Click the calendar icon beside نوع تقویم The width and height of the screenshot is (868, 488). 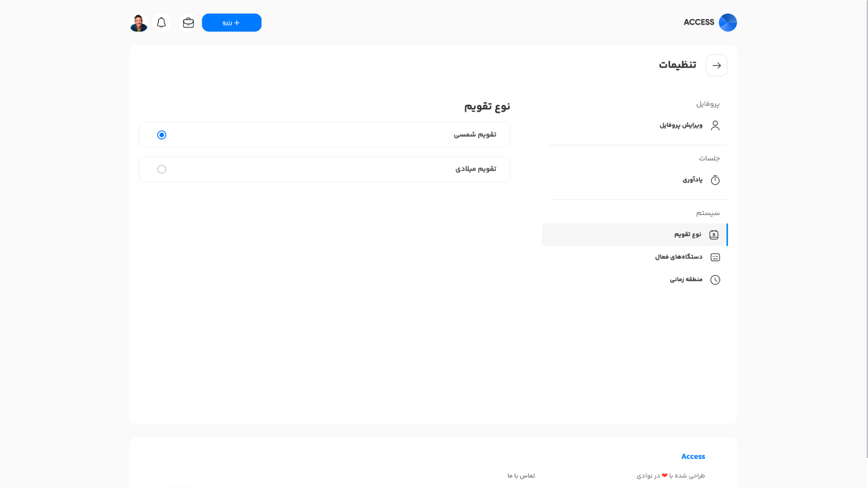coord(714,234)
